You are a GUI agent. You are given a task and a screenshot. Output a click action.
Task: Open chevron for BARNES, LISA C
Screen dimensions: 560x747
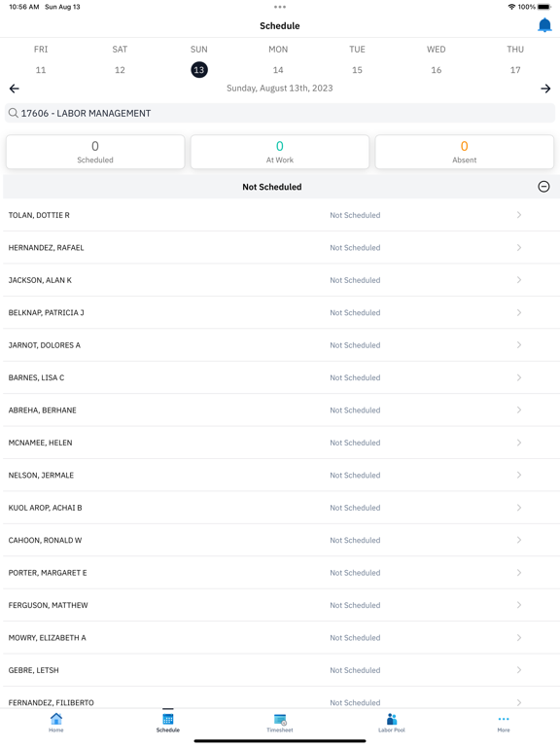(x=519, y=377)
